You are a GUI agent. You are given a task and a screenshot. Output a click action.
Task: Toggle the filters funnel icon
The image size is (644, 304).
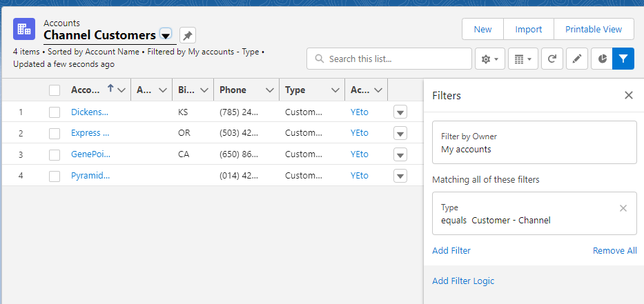click(623, 59)
